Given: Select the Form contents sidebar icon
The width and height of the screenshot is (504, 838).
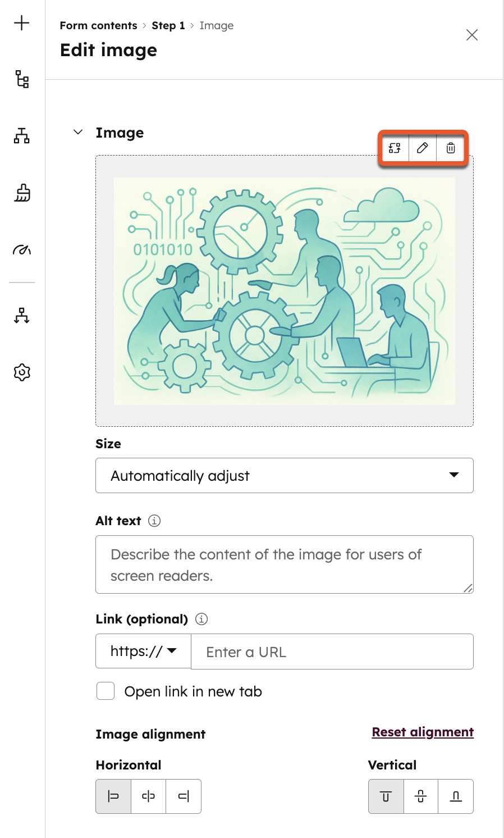Looking at the screenshot, I should pyautogui.click(x=21, y=80).
